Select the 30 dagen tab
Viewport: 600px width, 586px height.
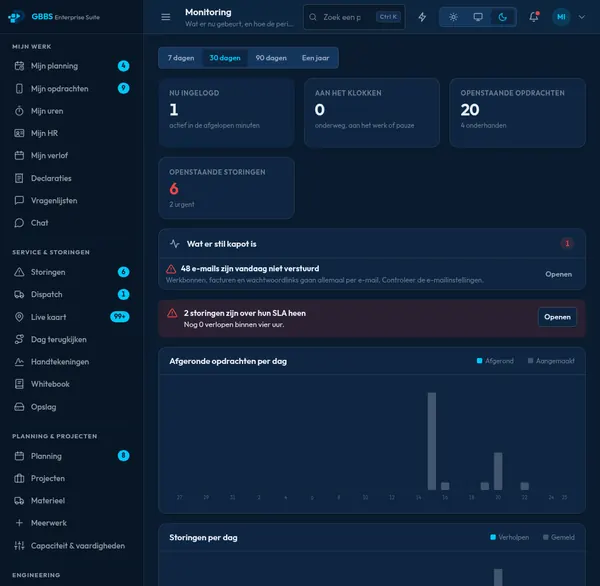pos(225,58)
